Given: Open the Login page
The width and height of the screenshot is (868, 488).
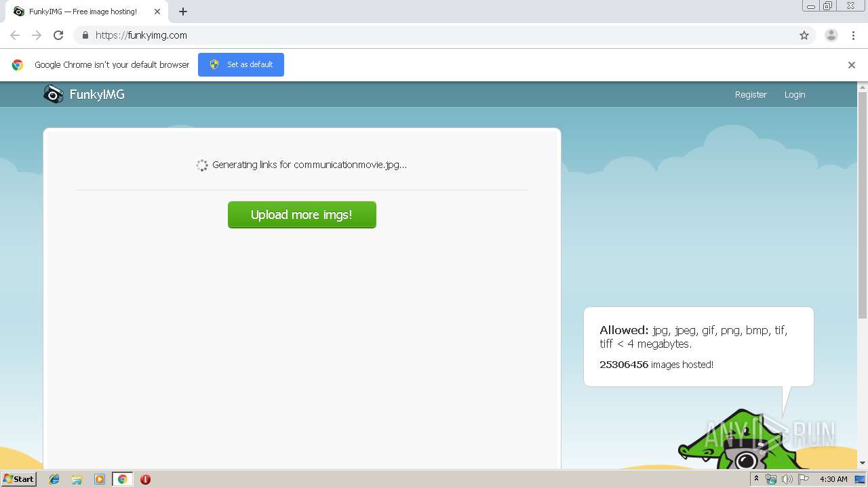Looking at the screenshot, I should tap(795, 95).
